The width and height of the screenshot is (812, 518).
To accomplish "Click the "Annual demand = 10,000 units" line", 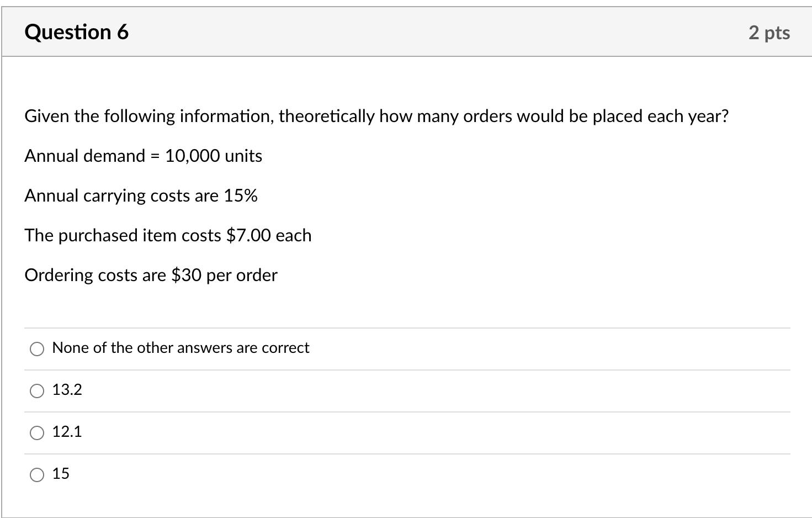I will pos(143,156).
